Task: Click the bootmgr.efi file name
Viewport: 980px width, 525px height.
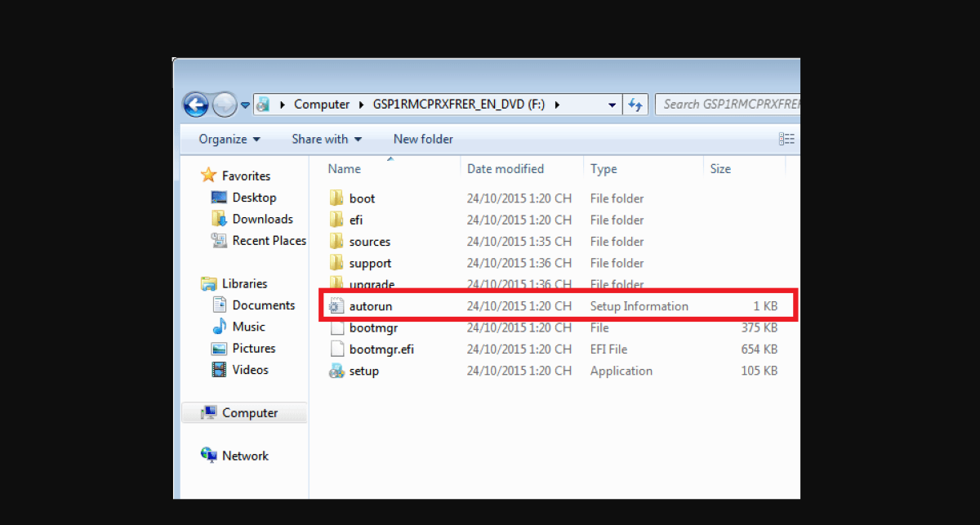Action: [381, 349]
